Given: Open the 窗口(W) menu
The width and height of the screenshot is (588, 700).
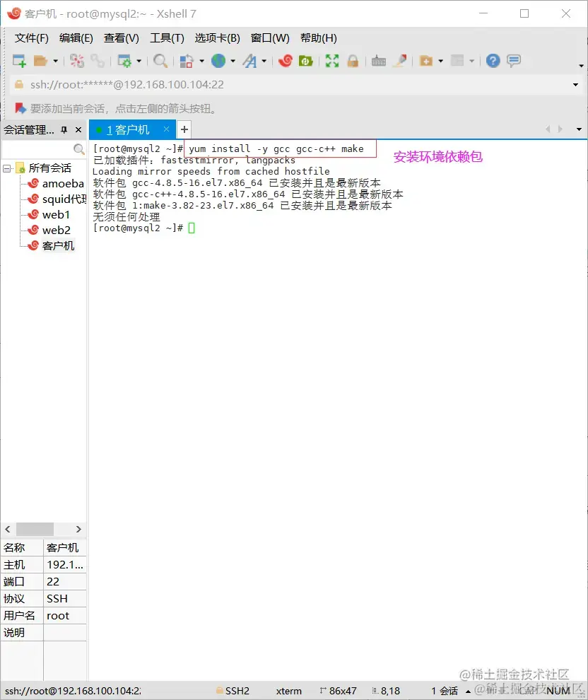Looking at the screenshot, I should [x=270, y=38].
